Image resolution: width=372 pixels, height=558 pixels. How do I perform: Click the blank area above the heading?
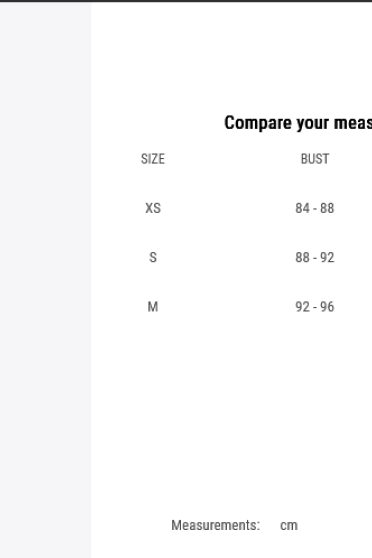tap(231, 57)
